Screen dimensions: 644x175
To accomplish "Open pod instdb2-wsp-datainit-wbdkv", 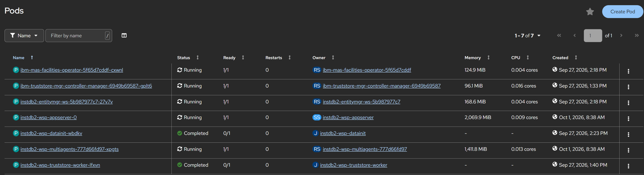I will 51,133.
